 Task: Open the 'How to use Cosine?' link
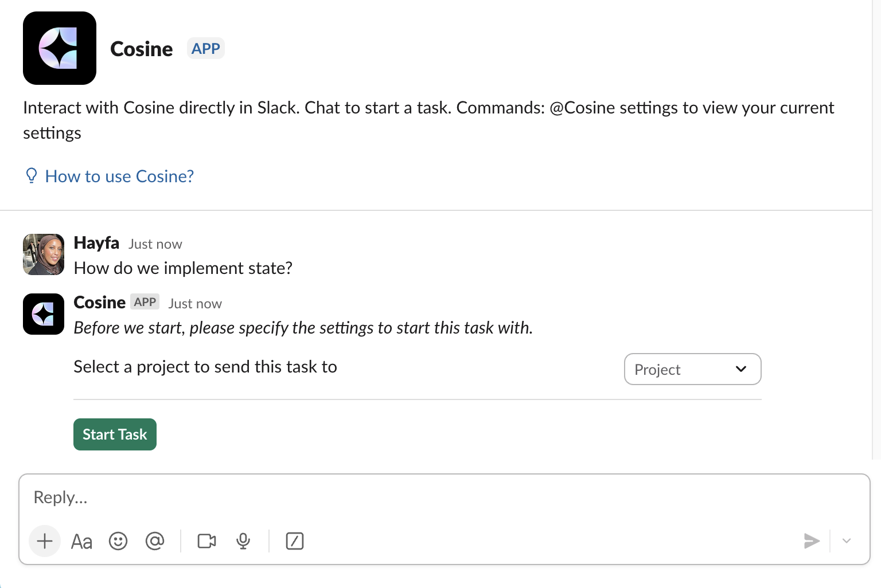[119, 177]
